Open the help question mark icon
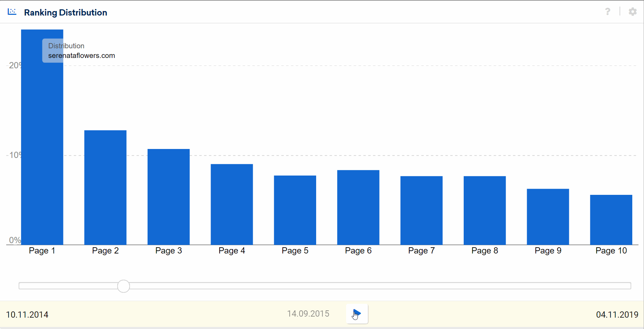 [x=607, y=12]
